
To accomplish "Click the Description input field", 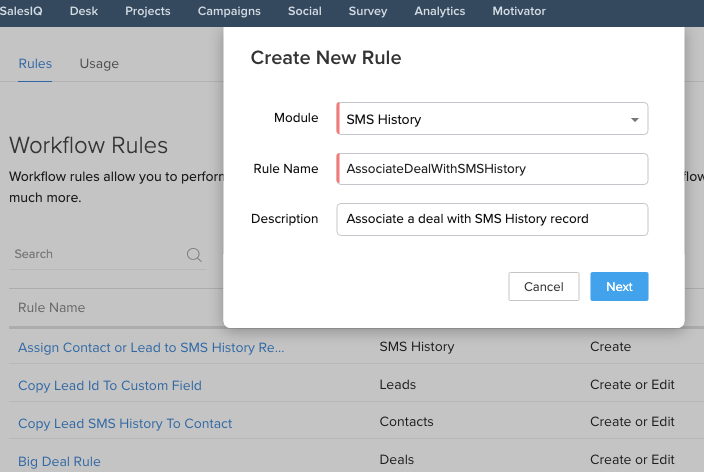I will (492, 219).
